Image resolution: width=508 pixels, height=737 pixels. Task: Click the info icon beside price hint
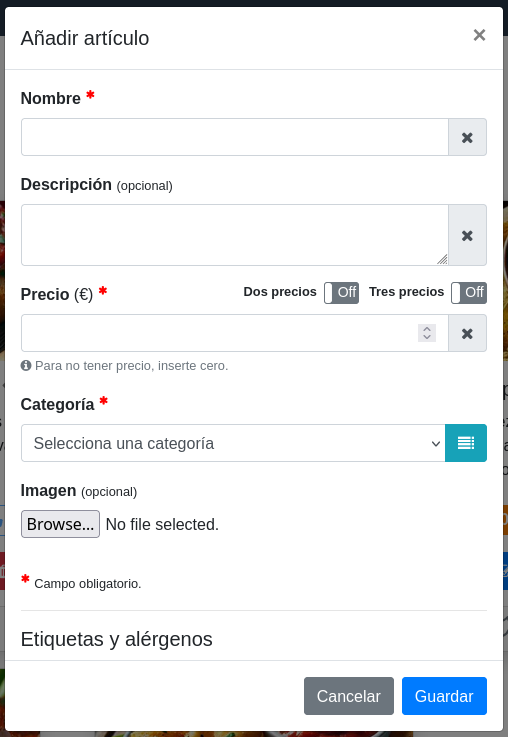coord(26,365)
